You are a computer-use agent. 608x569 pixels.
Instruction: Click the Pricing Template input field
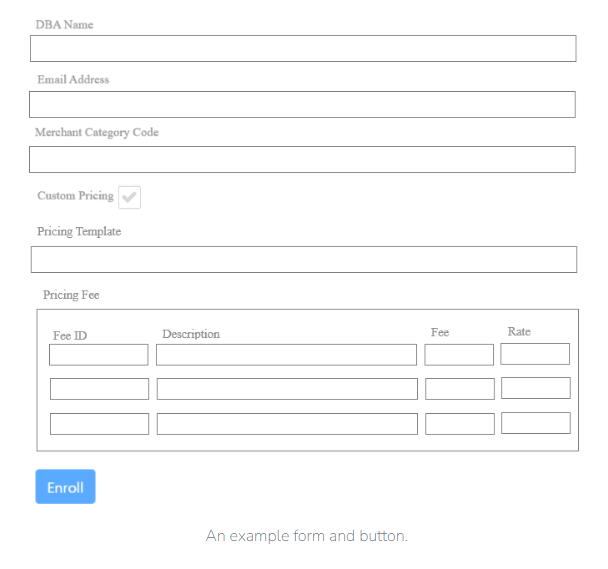[304, 260]
